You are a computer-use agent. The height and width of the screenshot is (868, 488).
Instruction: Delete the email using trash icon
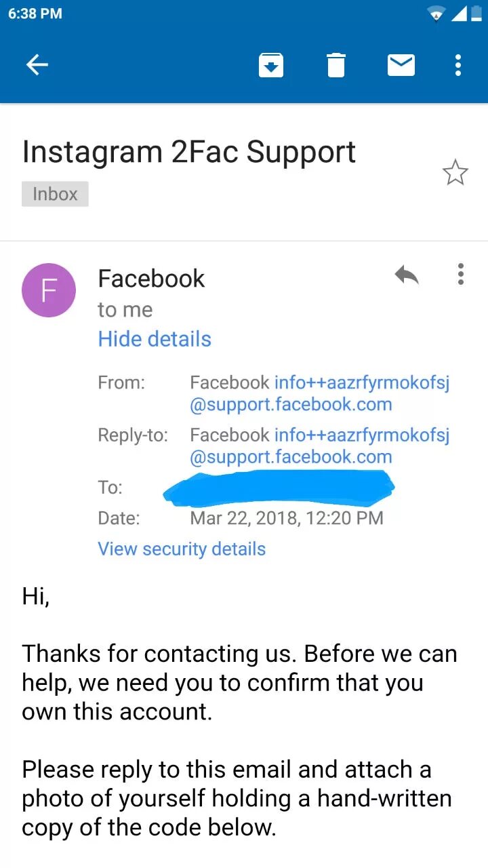pos(335,65)
